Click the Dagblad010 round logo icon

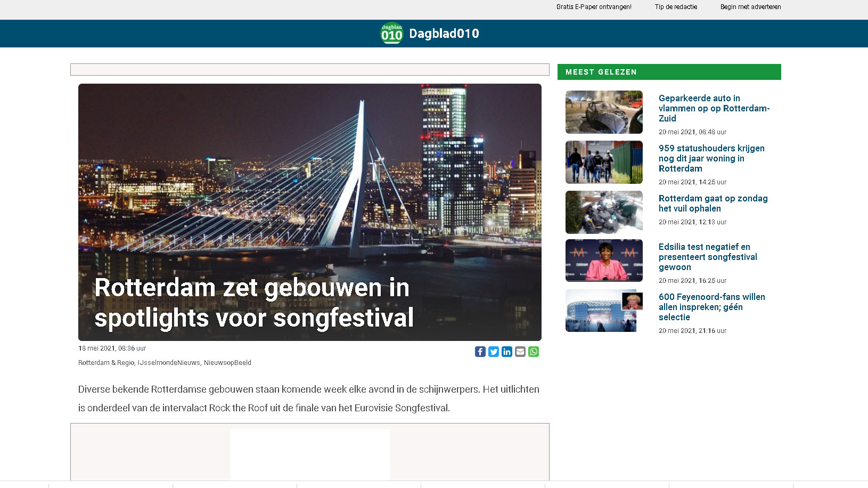click(392, 34)
